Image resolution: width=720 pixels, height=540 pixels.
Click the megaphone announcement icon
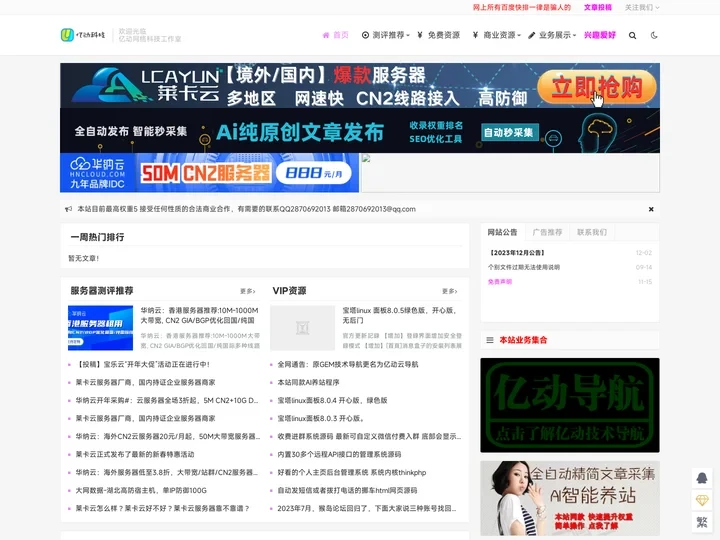68,209
